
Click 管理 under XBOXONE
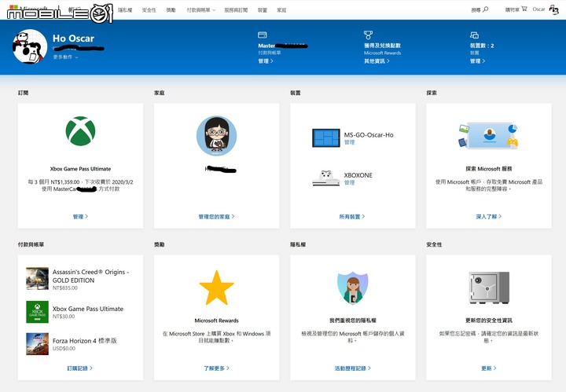[349, 183]
